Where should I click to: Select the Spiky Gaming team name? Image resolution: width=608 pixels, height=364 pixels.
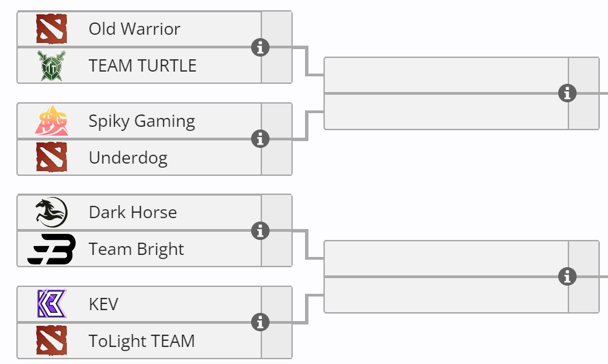(x=142, y=121)
